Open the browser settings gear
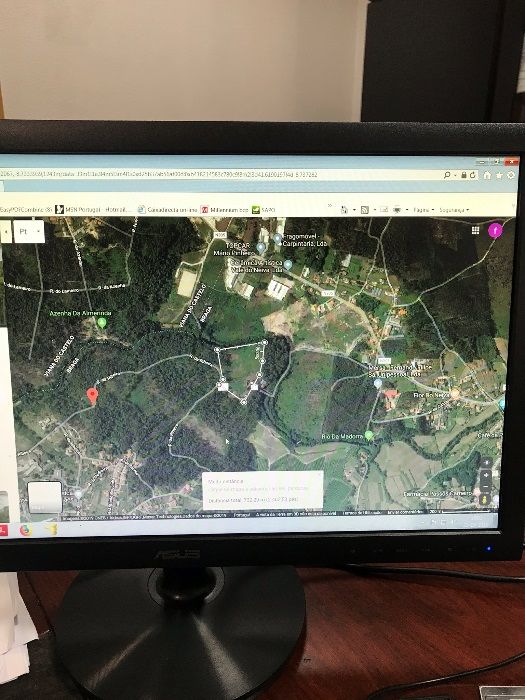Viewport: 525px width, 700px height. (x=511, y=175)
